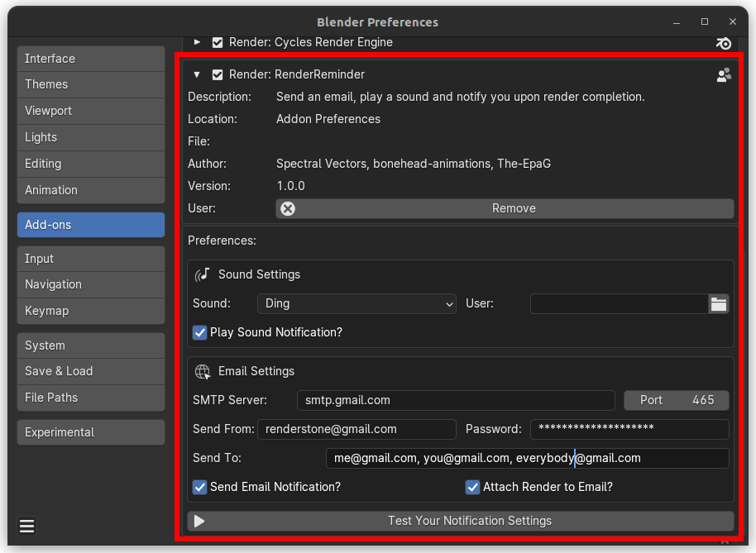Click the User sound file path field
The width and height of the screenshot is (756, 553).
coord(620,304)
